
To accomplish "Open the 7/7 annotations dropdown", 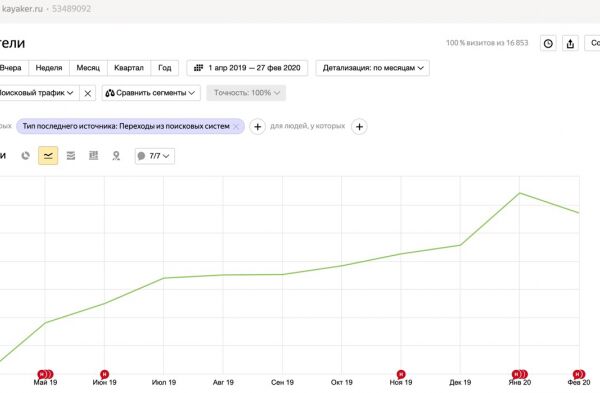I will tap(155, 156).
